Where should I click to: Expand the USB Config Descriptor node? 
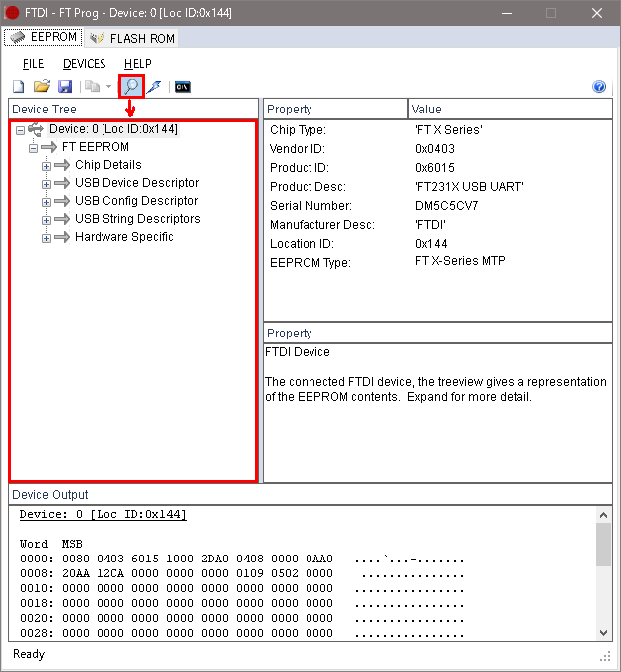pos(46,202)
